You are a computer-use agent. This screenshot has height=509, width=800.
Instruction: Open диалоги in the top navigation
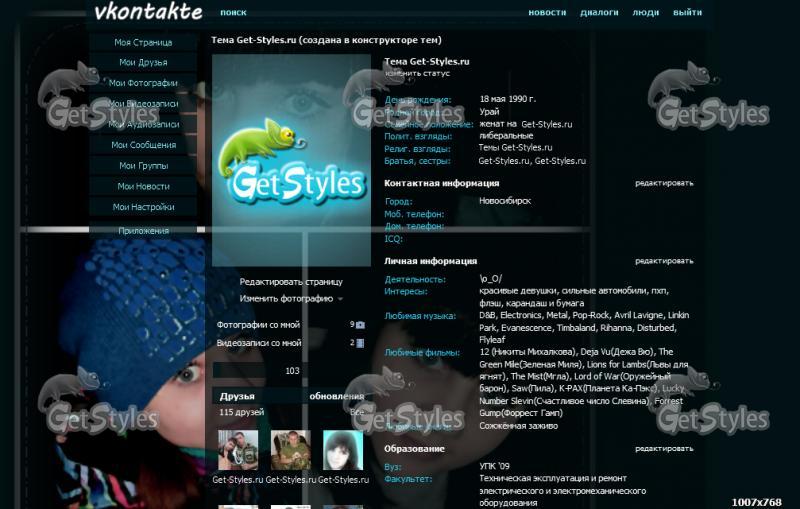(599, 12)
